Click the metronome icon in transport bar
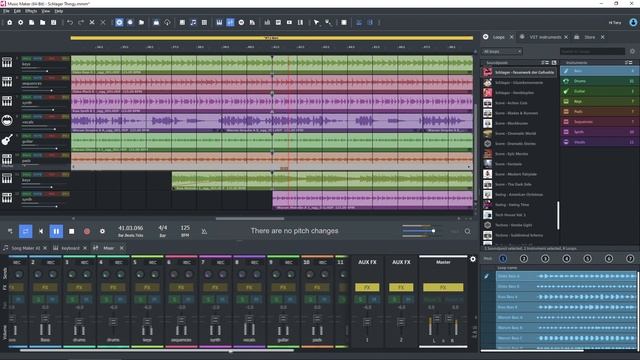 click(x=204, y=231)
